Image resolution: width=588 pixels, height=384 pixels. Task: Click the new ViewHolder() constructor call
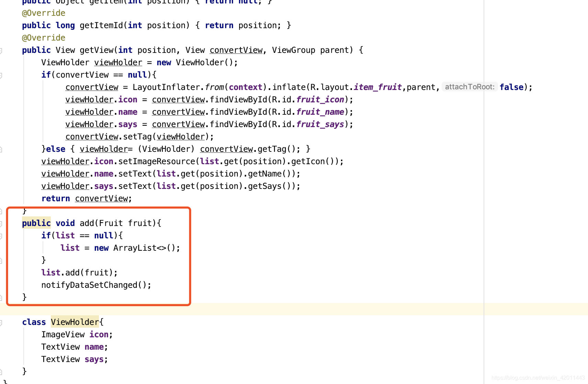pos(195,63)
